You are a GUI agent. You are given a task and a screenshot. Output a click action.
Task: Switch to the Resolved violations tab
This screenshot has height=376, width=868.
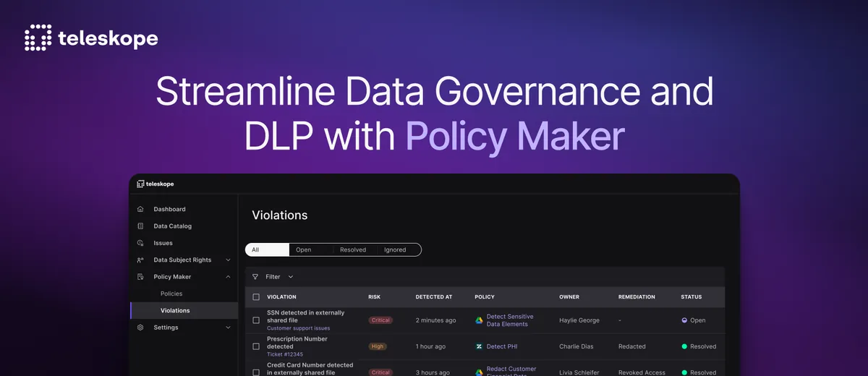[355, 249]
